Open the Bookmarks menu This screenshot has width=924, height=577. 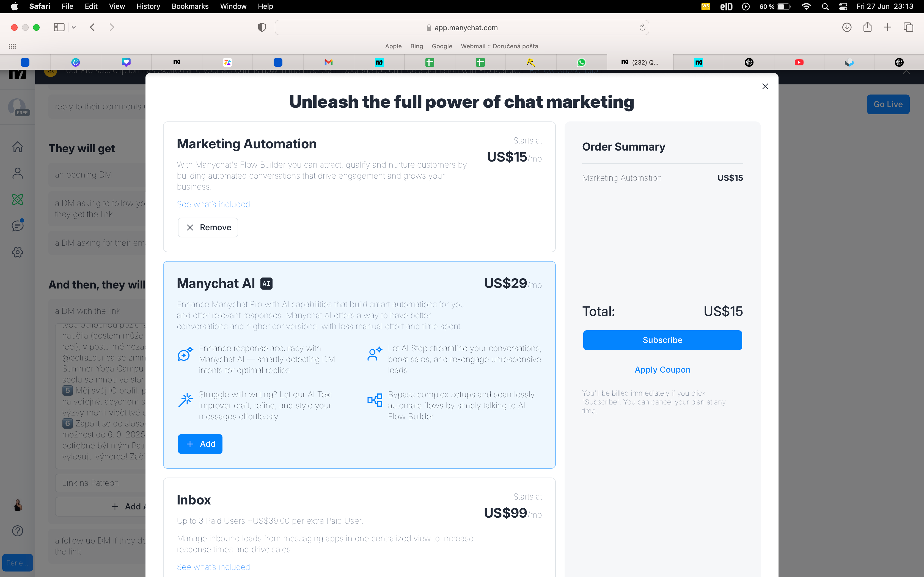(190, 7)
